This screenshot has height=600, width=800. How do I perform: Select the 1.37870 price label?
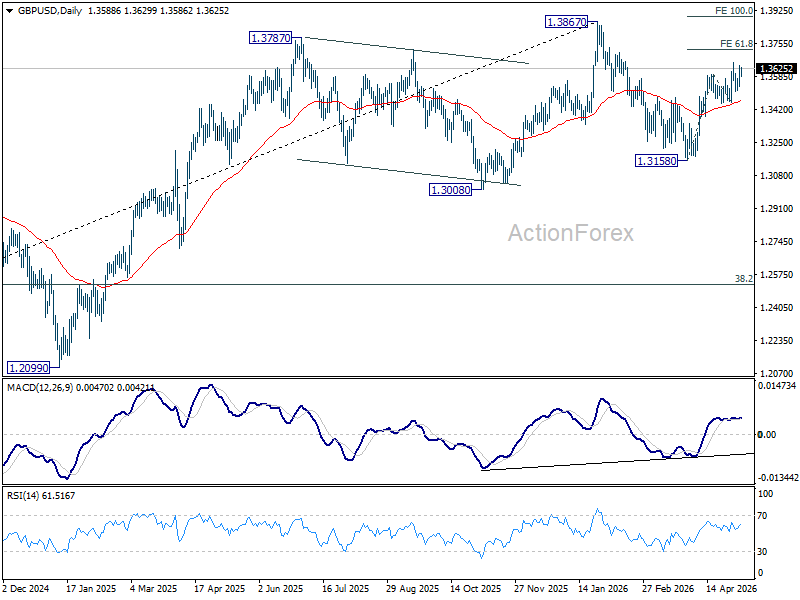pyautogui.click(x=270, y=38)
